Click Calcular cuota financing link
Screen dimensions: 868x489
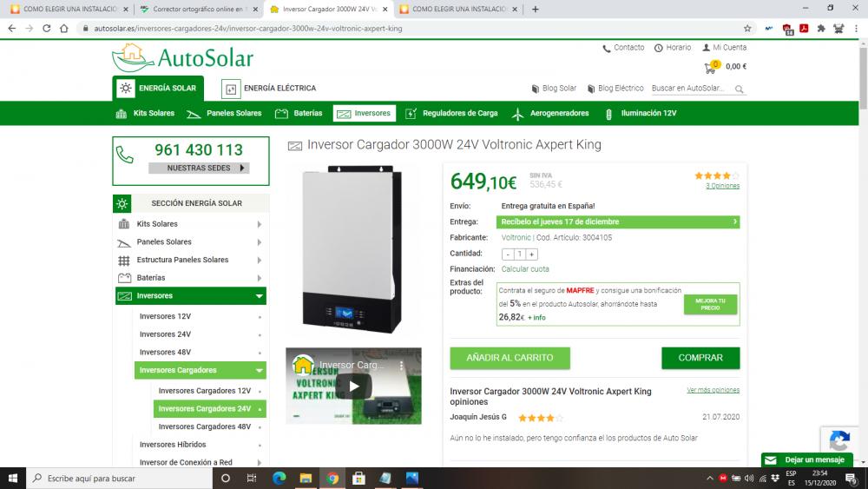[x=525, y=269]
